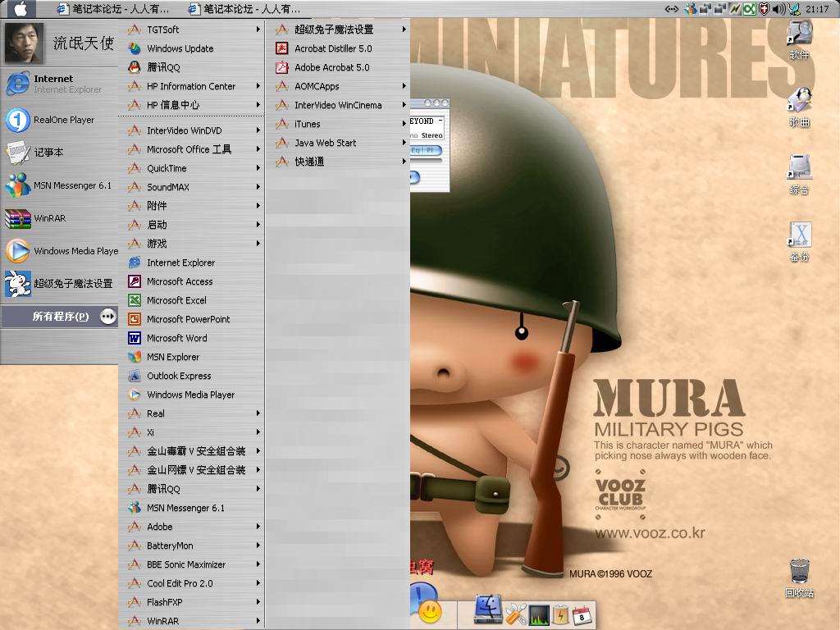
Task: Open Internet Explorer from the pinned list
Action: (59, 84)
